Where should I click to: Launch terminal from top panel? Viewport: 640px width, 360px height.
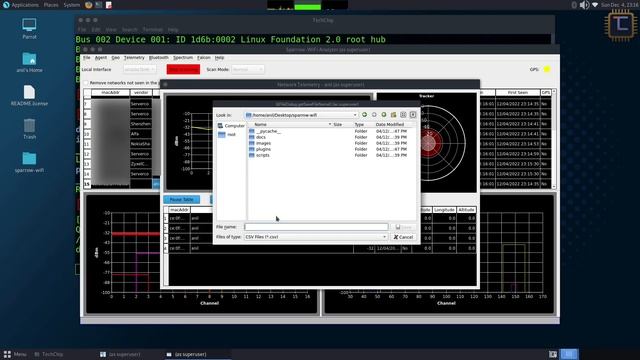[x=99, y=5]
